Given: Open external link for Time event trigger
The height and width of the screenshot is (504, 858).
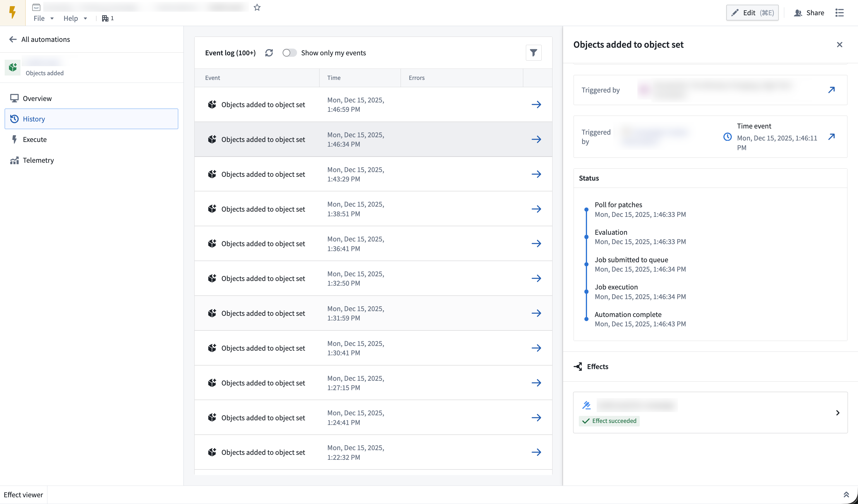Looking at the screenshot, I should pyautogui.click(x=831, y=137).
